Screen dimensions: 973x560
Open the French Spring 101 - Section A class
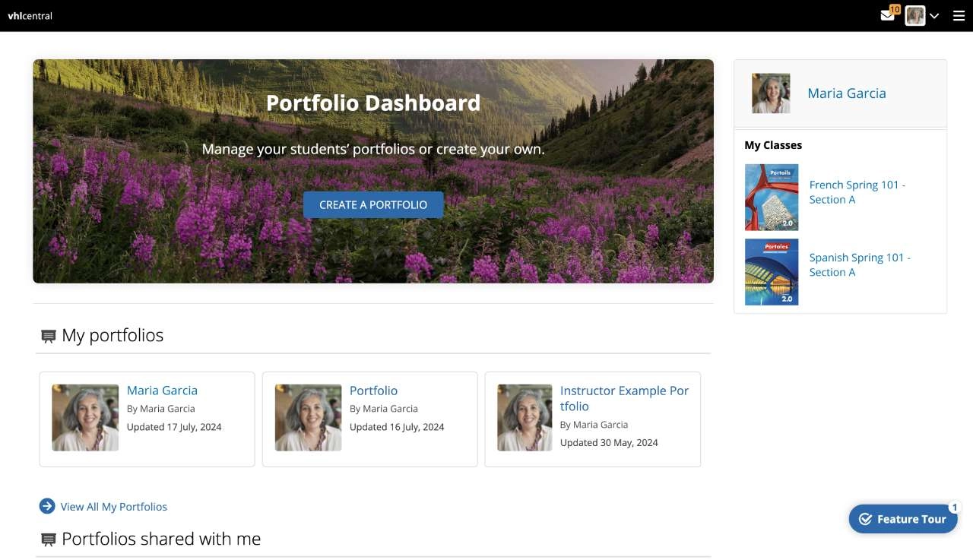(x=857, y=191)
